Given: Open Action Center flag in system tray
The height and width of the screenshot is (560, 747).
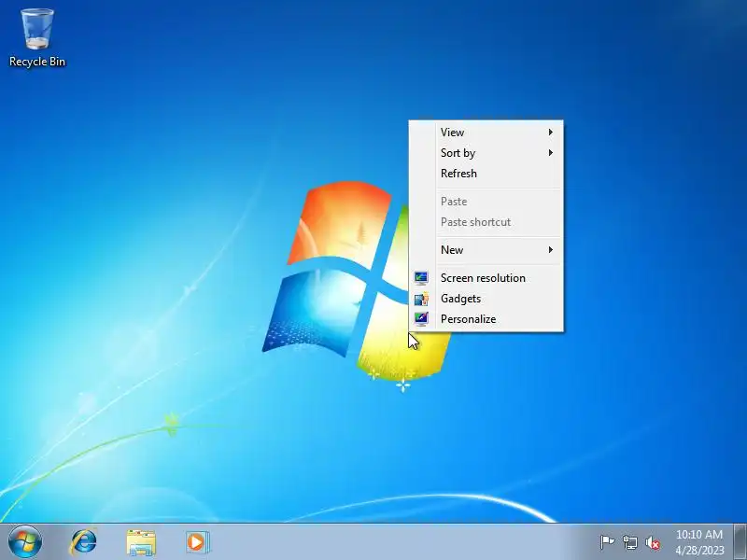Looking at the screenshot, I should click(x=607, y=542).
